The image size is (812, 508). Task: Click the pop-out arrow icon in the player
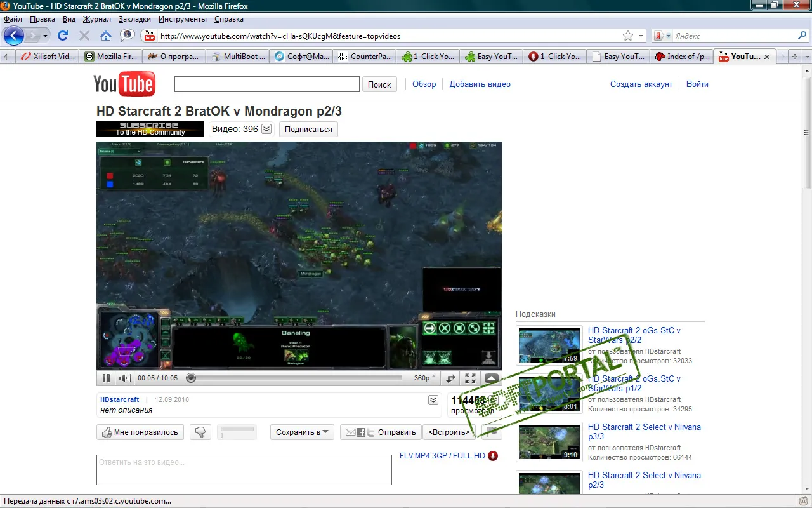[451, 378]
